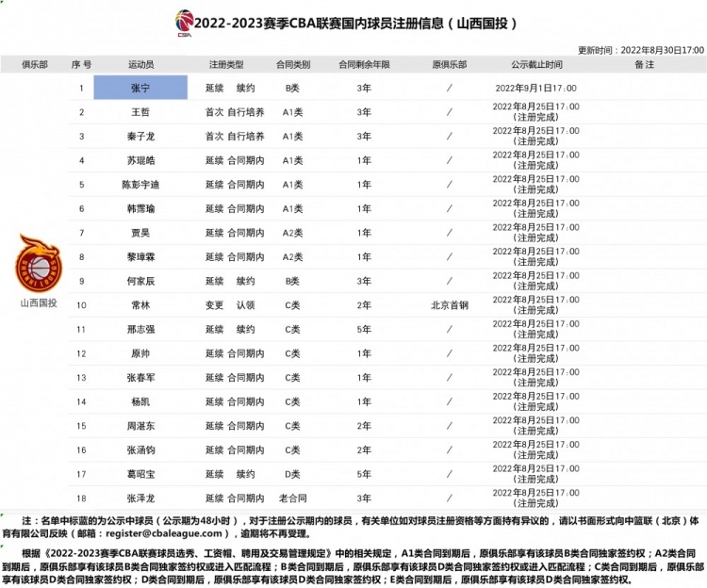Click the 备注 column header
The width and height of the screenshot is (707, 588).
(x=645, y=64)
